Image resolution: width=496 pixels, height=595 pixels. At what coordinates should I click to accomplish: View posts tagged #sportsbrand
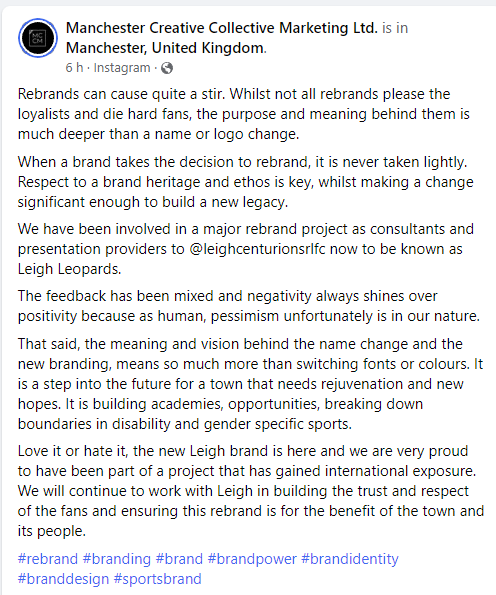(x=157, y=579)
